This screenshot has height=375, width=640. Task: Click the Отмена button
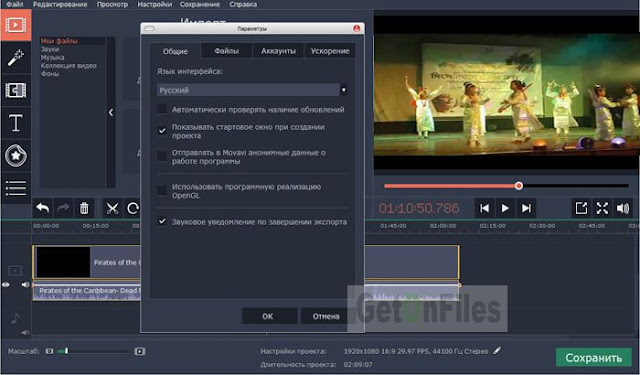(x=326, y=316)
